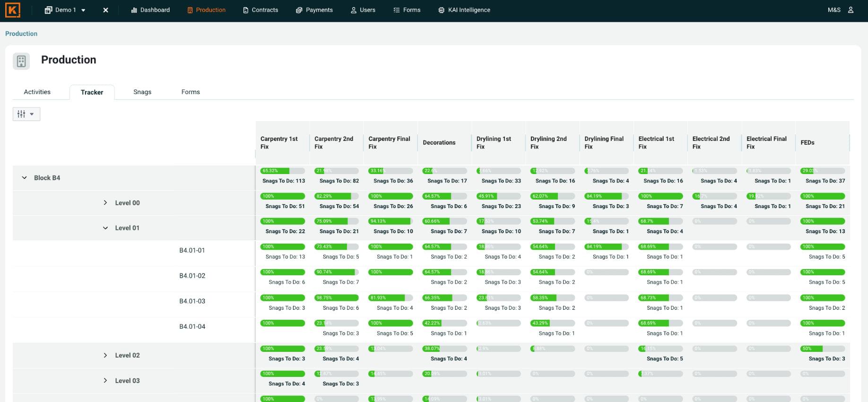
Task: Go to the Payments section
Action: [x=314, y=10]
